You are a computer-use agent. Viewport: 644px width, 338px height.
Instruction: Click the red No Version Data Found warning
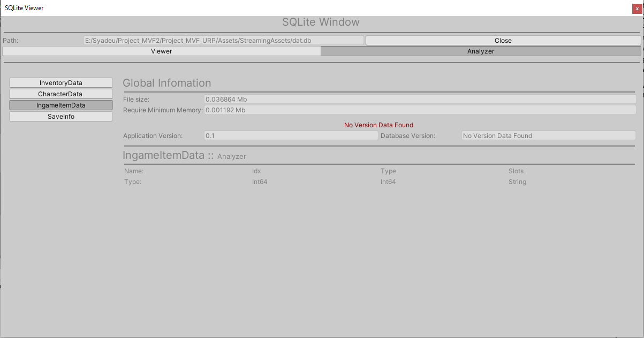coord(379,125)
